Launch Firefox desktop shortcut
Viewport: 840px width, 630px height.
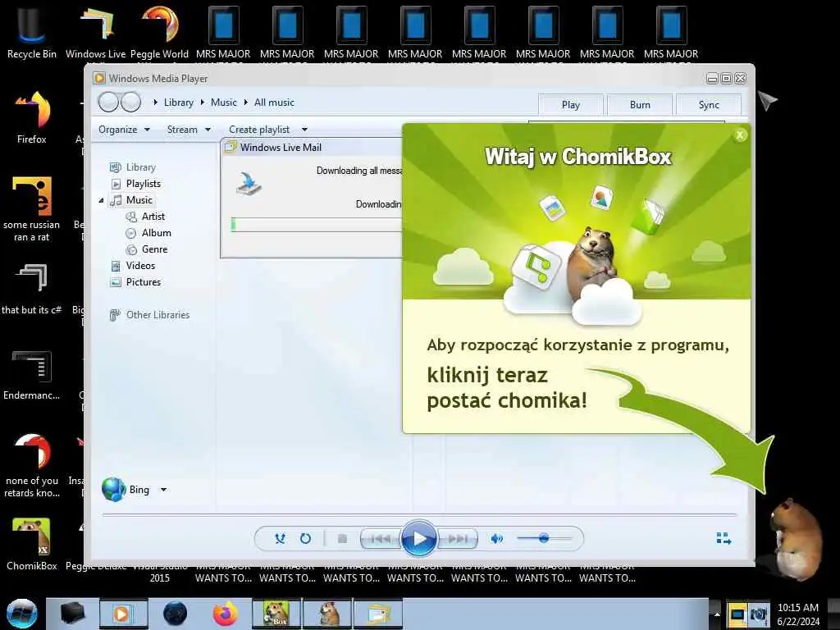pyautogui.click(x=32, y=116)
